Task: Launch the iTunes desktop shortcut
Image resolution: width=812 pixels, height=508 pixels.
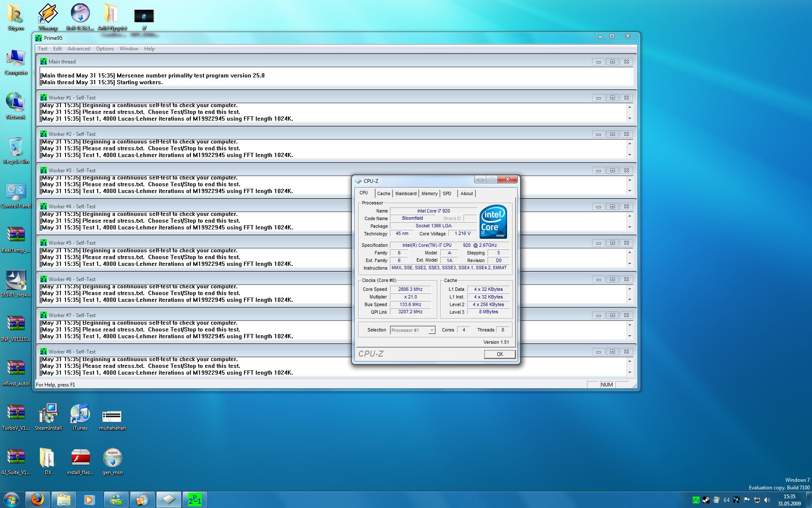Action: [80, 417]
